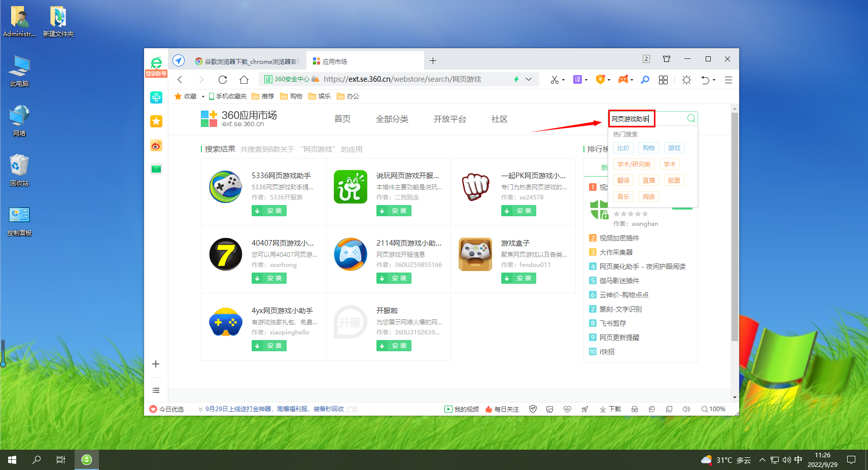Open the 全部分类 navigation tab

[x=392, y=119]
